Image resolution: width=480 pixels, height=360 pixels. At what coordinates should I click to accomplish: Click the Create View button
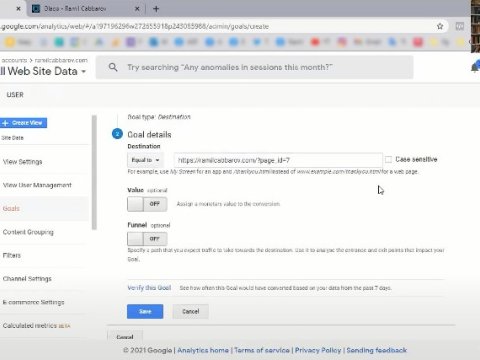click(23, 123)
